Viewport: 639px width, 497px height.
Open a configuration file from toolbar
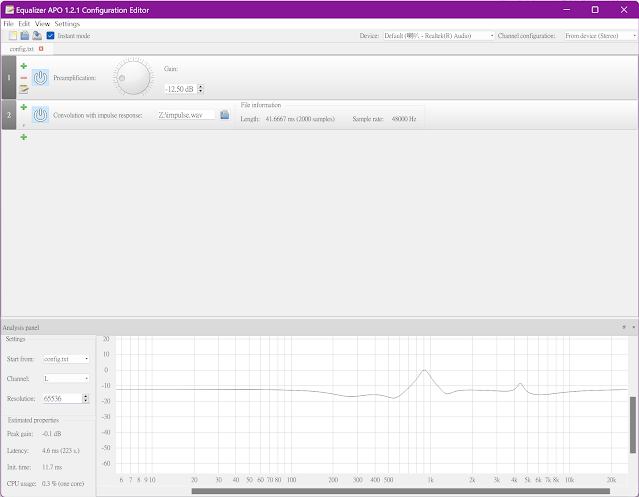pos(25,36)
